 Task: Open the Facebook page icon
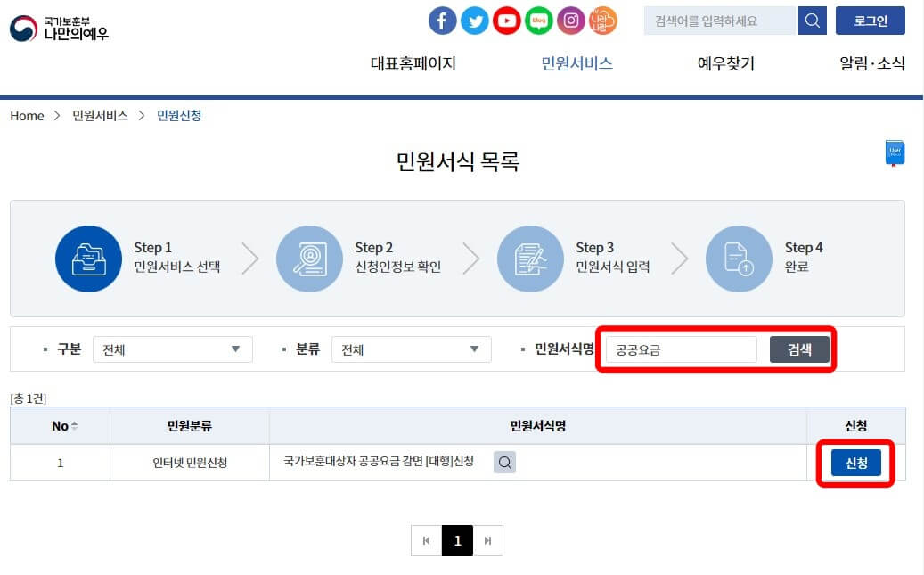443,21
